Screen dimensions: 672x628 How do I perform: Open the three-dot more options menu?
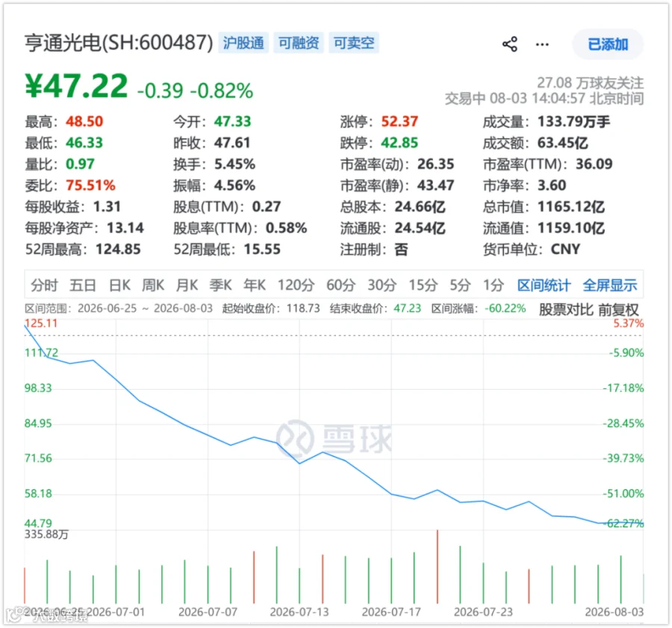tap(542, 44)
